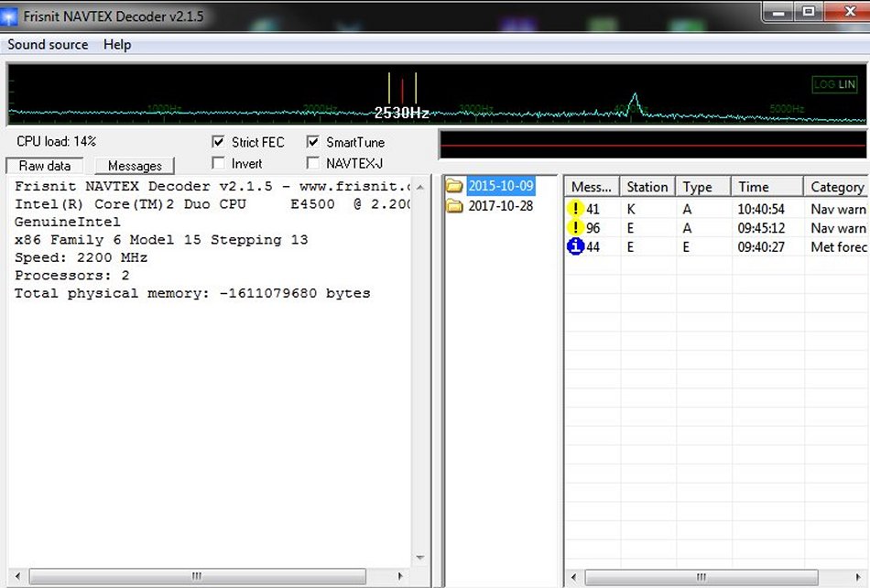
Task: Open the folder icon beside 2015-10-09
Action: coord(455,185)
